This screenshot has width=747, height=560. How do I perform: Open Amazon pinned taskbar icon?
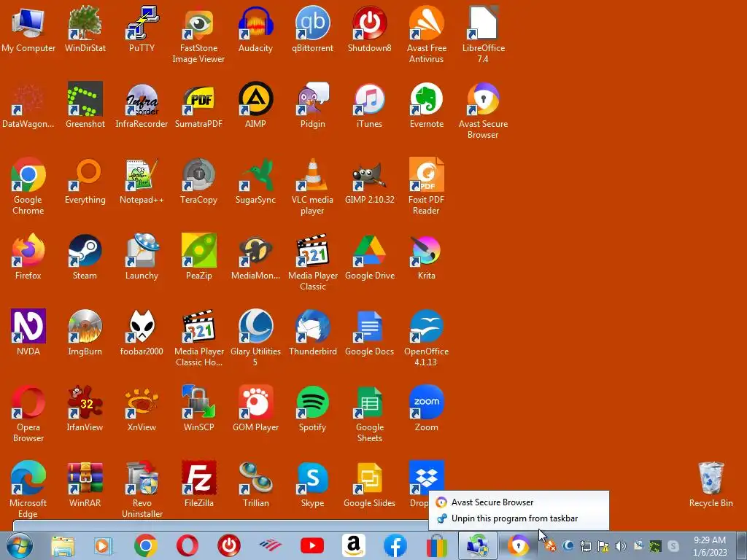pos(354,545)
